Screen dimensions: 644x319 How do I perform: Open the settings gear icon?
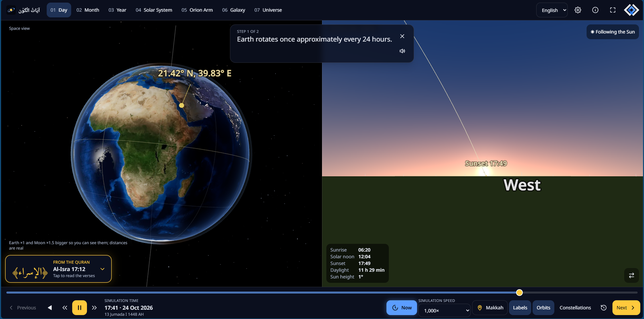click(578, 10)
